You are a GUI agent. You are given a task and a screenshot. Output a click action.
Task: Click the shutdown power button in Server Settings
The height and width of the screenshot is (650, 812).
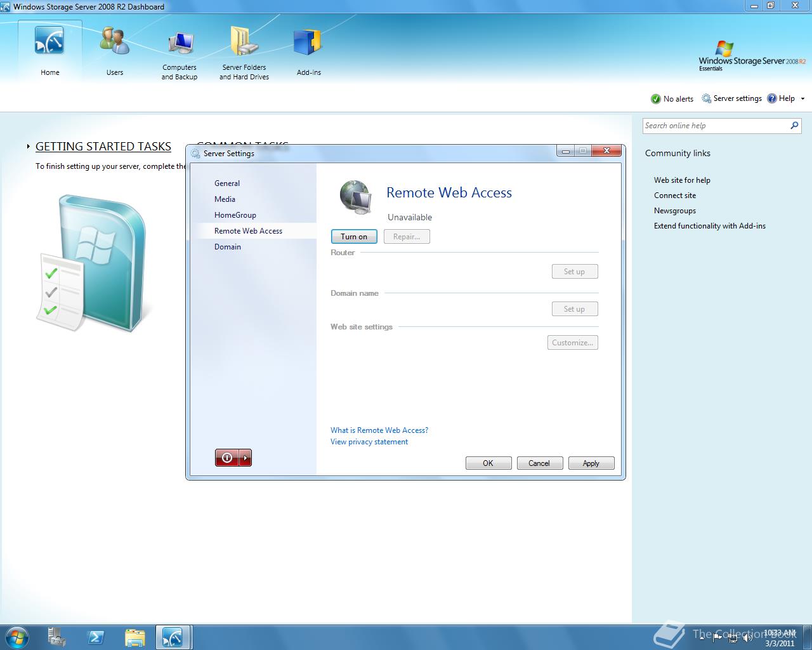coord(227,458)
